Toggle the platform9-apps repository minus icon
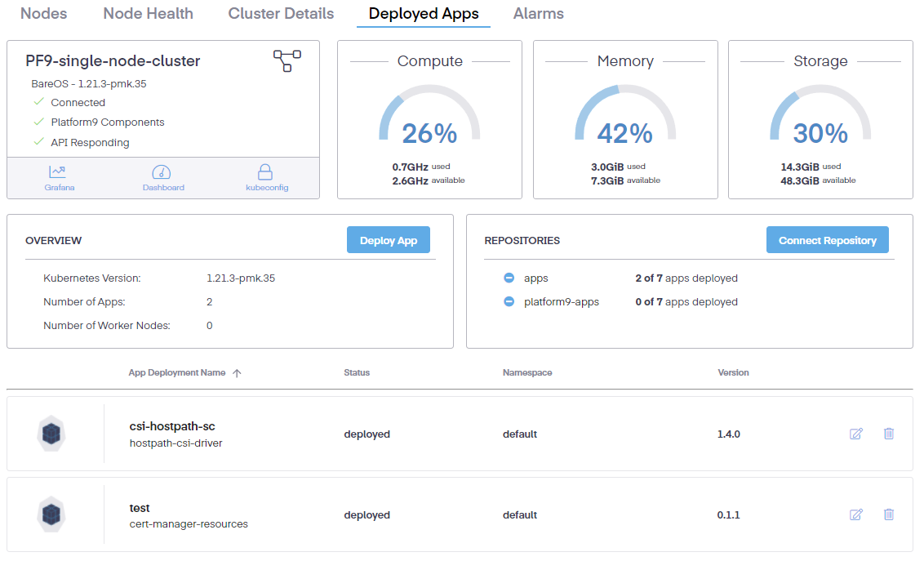This screenshot has height=561, width=924. pos(509,302)
